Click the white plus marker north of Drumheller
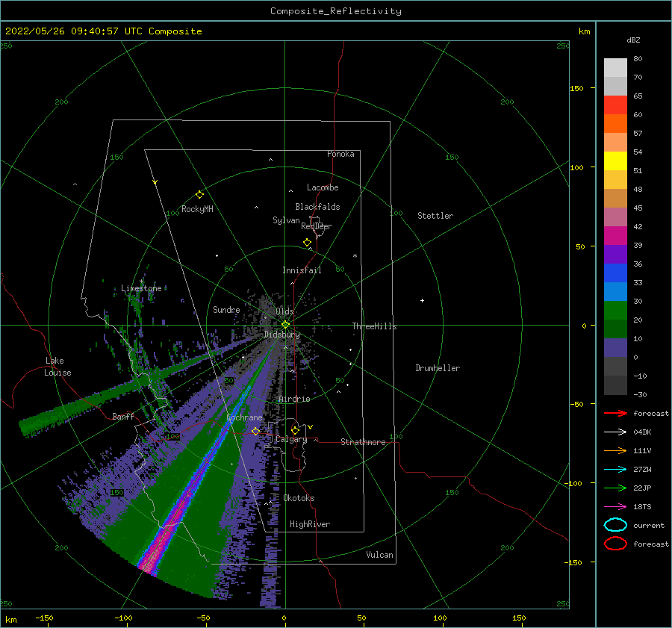This screenshot has width=672, height=628. click(x=422, y=300)
